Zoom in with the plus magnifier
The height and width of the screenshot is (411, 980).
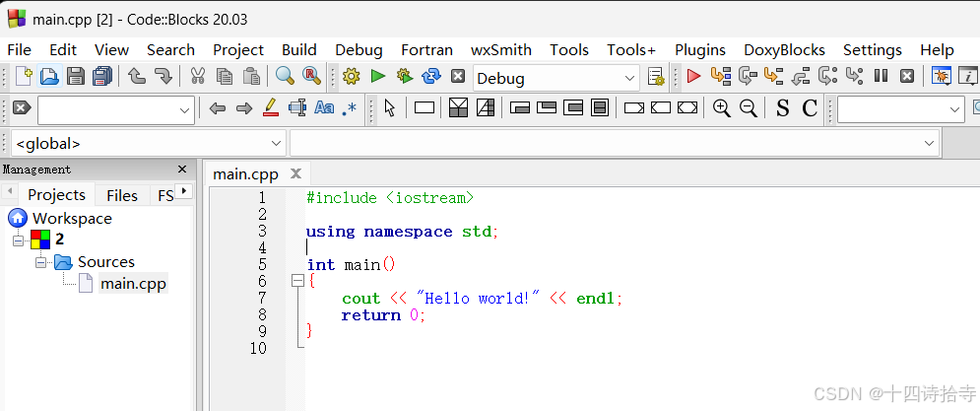(721, 107)
